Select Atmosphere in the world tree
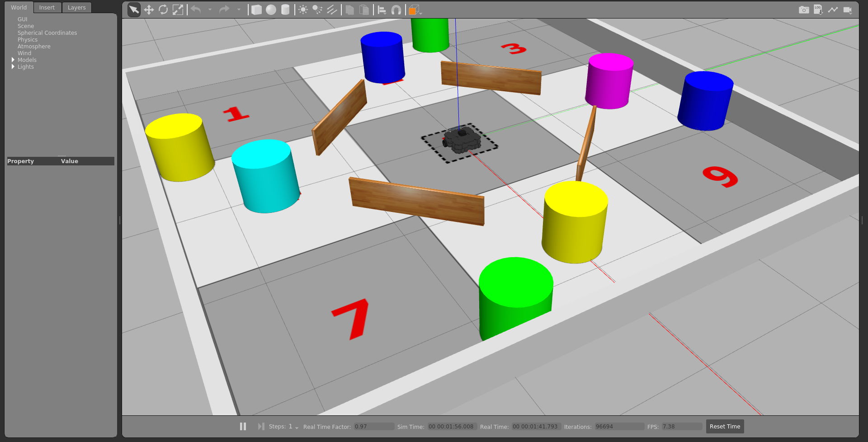 [34, 47]
